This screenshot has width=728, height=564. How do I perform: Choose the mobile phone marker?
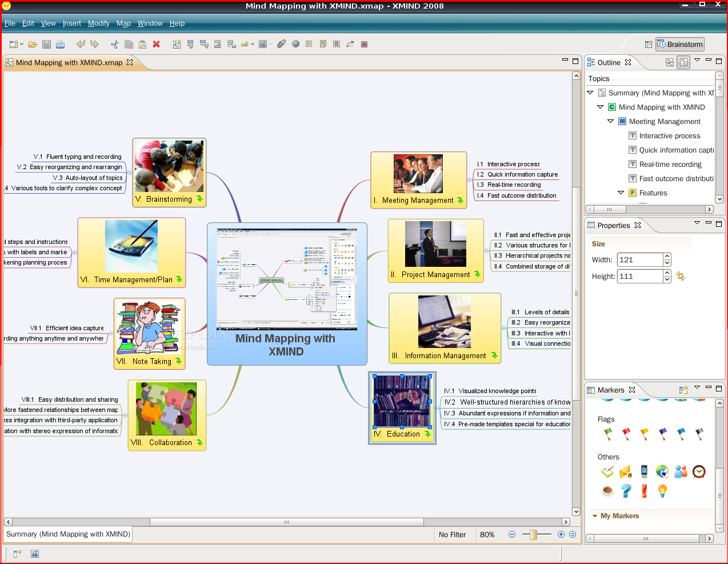(644, 471)
